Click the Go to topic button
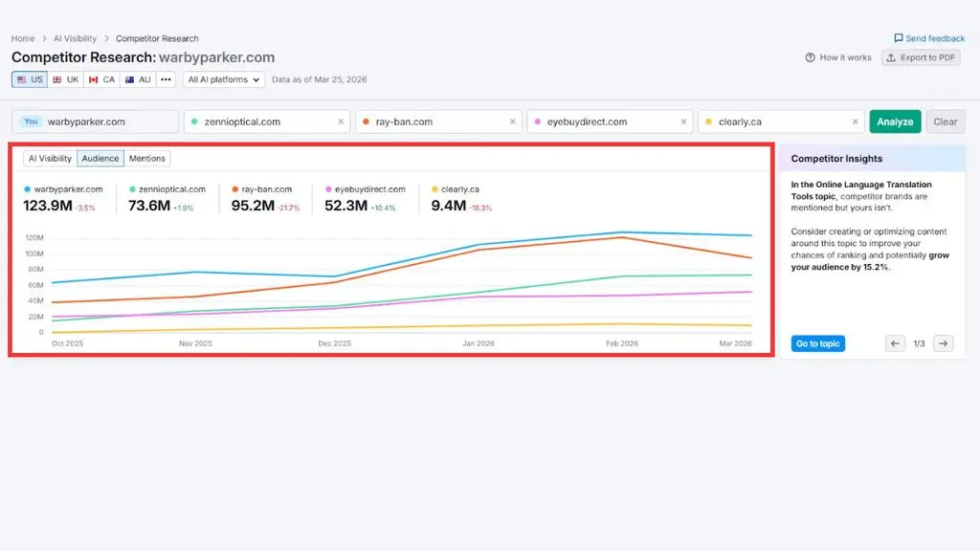Viewport: 980px width, 551px height. coord(817,343)
